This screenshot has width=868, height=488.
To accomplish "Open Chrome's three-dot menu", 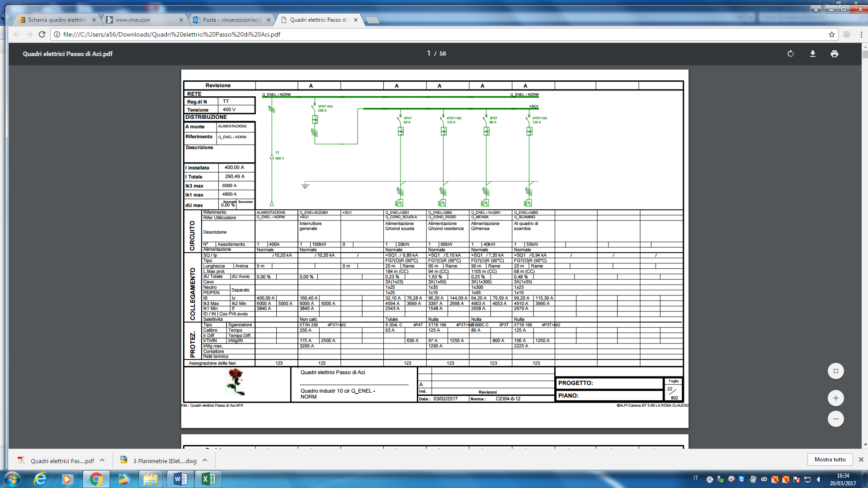I will pyautogui.click(x=861, y=34).
